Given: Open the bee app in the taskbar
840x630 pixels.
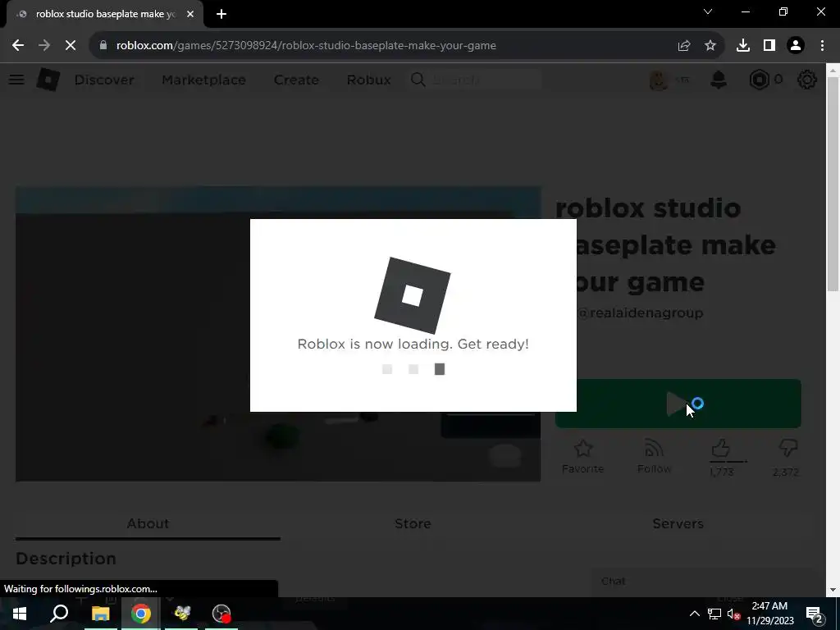Looking at the screenshot, I should [x=181, y=614].
